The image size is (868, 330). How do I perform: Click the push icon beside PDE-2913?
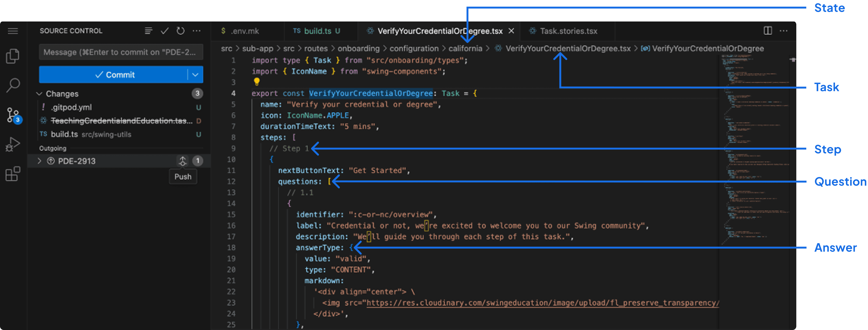coord(182,161)
